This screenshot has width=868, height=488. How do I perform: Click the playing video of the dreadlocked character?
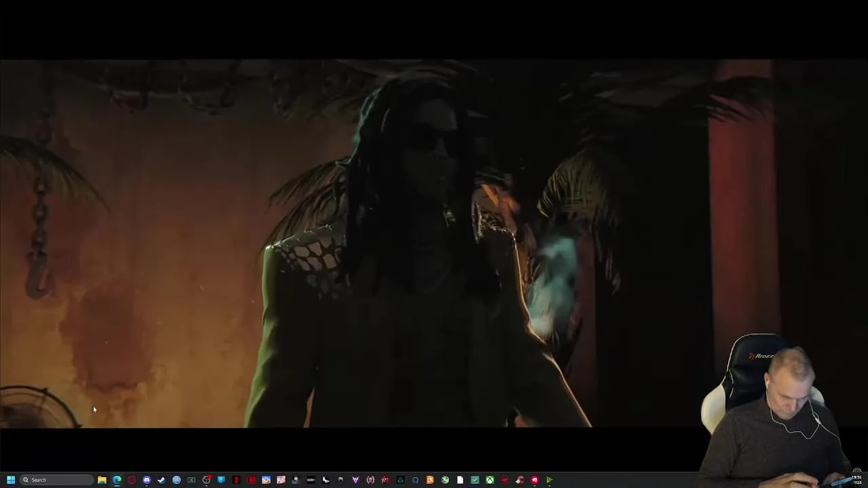pyautogui.click(x=434, y=243)
